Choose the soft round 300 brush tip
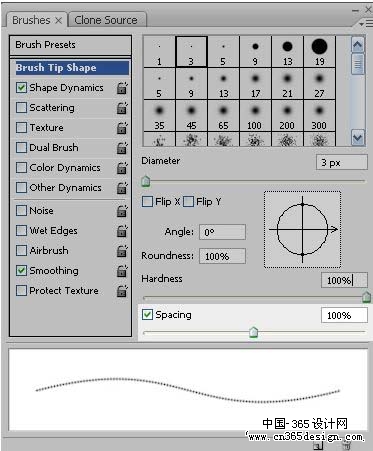Screen dimensions: 373x451 coord(319,116)
